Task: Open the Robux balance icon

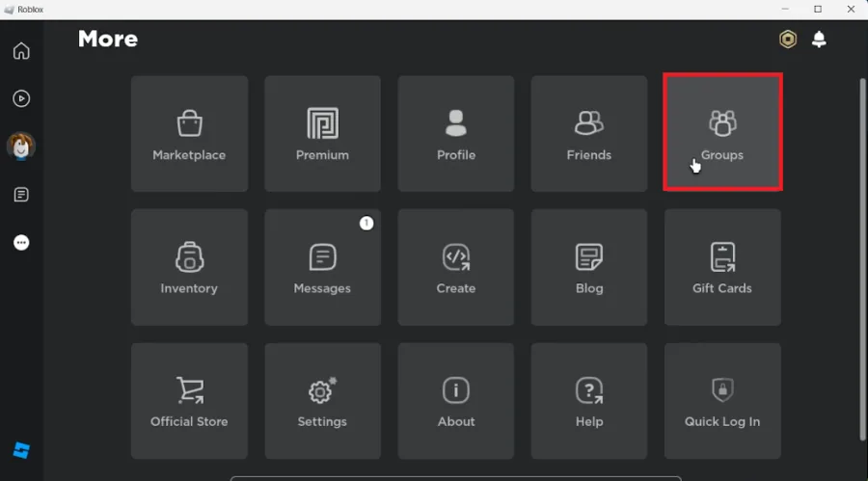Action: click(788, 40)
